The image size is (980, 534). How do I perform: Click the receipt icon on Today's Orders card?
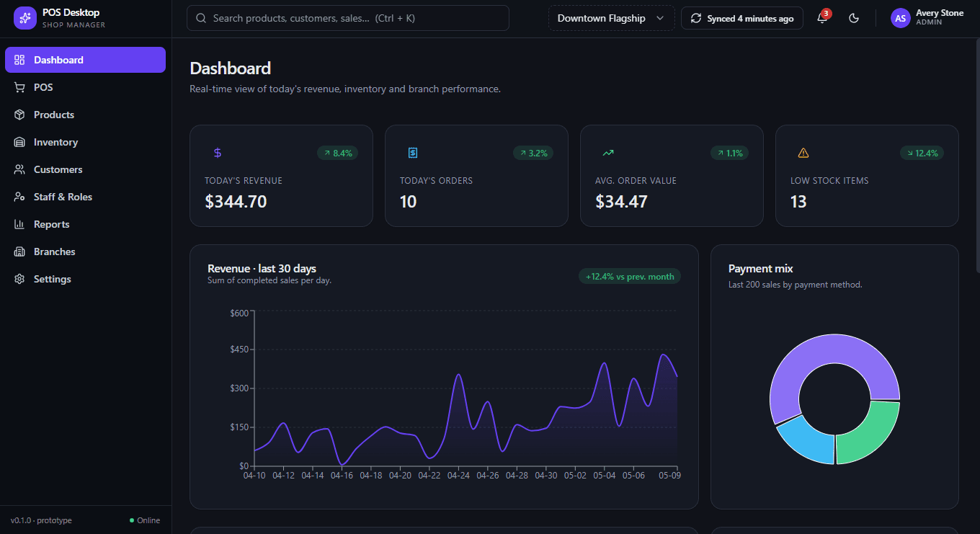(x=413, y=153)
